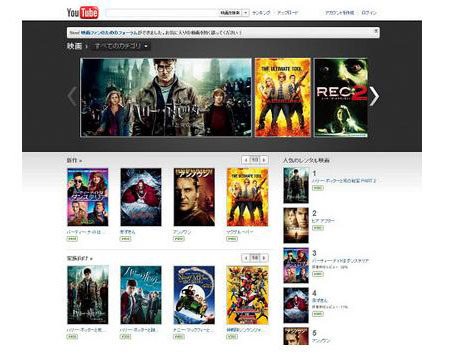Screen dimensions: 462x360
Task: Open The Ultimate Tool poster in 新作 row
Action: click(x=247, y=197)
